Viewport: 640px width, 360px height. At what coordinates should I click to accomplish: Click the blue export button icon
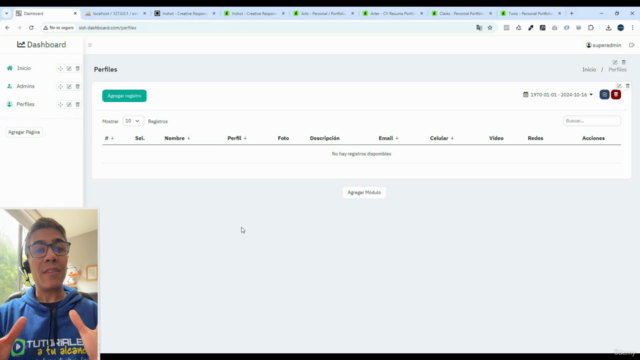coord(604,95)
